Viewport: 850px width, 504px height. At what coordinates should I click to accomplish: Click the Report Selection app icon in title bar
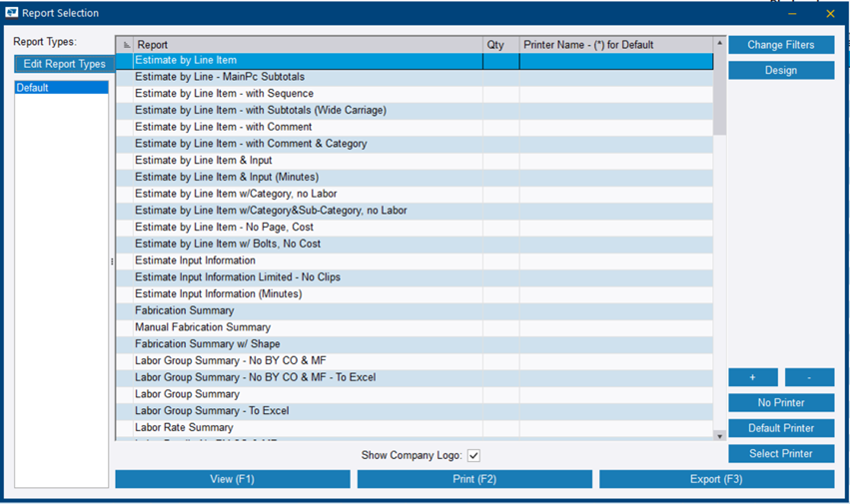(13, 13)
